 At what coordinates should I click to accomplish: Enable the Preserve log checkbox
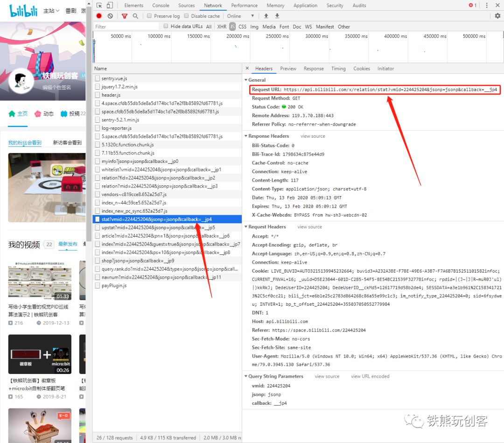pos(150,15)
